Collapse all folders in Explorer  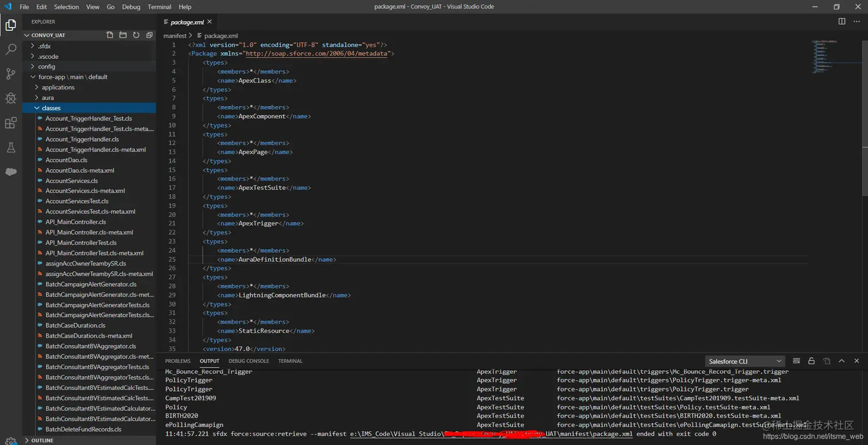(x=149, y=35)
